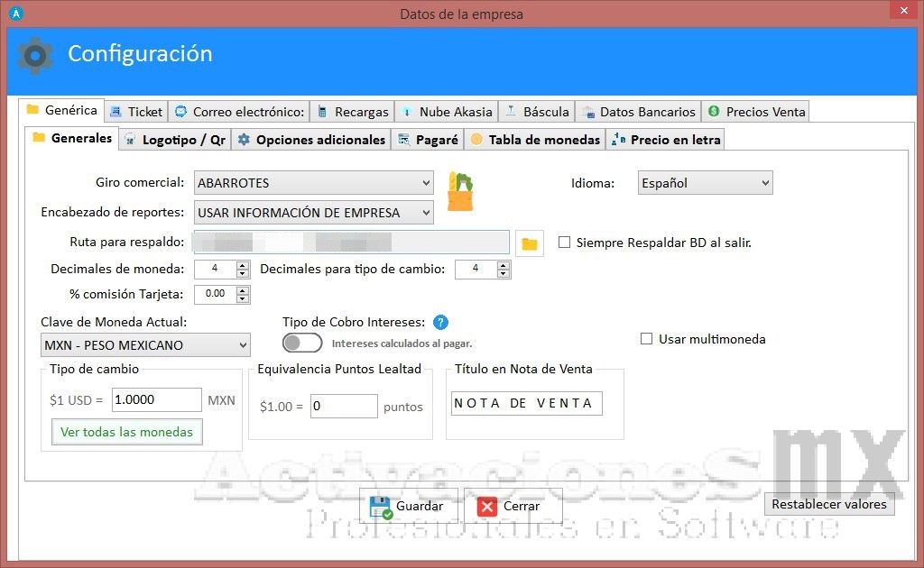Screen dimensions: 924x568
Task: Enable Siempre Respaldar BD al salir checkbox
Action: [x=565, y=243]
